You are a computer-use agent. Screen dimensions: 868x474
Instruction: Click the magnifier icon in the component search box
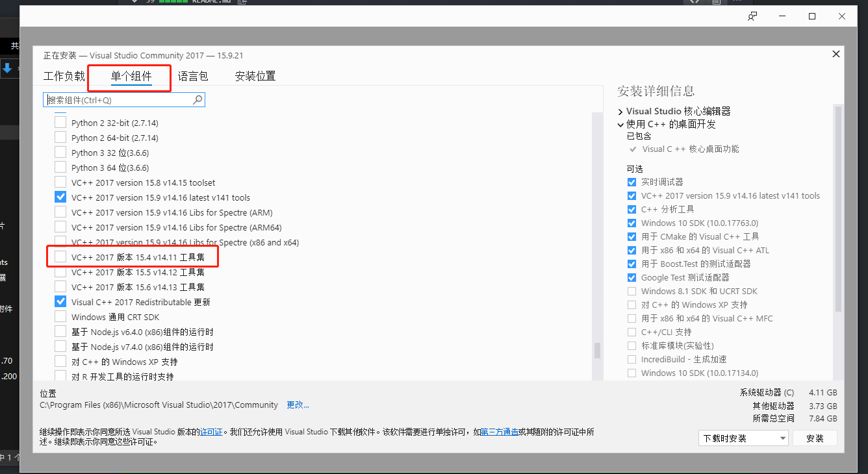(198, 99)
